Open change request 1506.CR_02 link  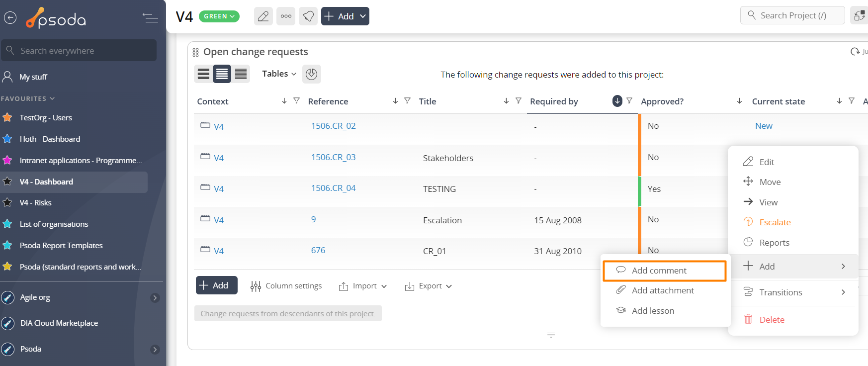[x=334, y=126]
